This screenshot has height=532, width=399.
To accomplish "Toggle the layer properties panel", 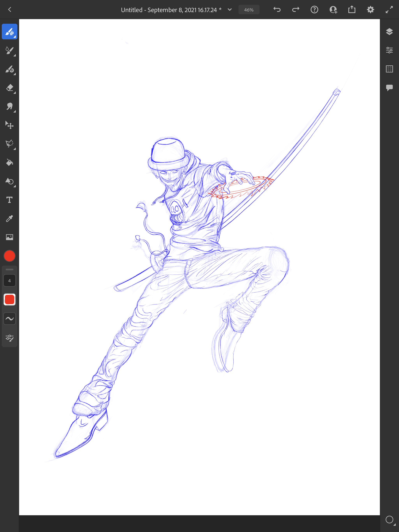I will [x=389, y=50].
